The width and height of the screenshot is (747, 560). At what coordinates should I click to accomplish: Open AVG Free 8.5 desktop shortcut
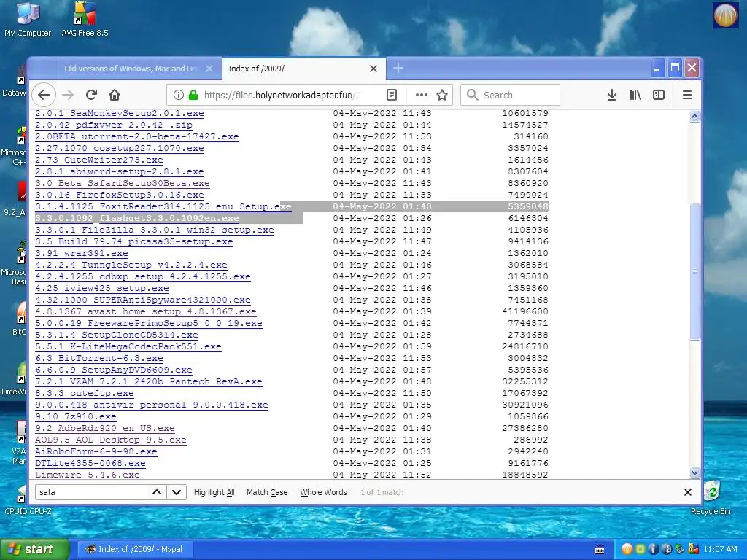pos(85,20)
